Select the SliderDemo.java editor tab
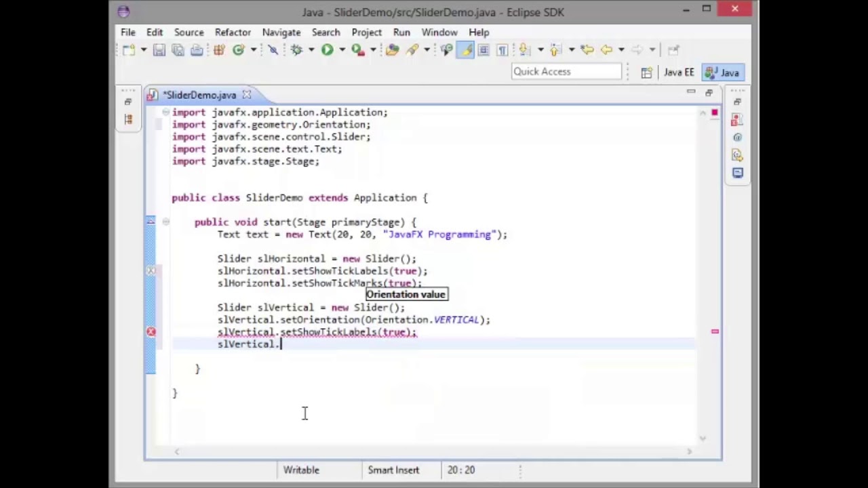This screenshot has width=868, height=488. coord(199,95)
